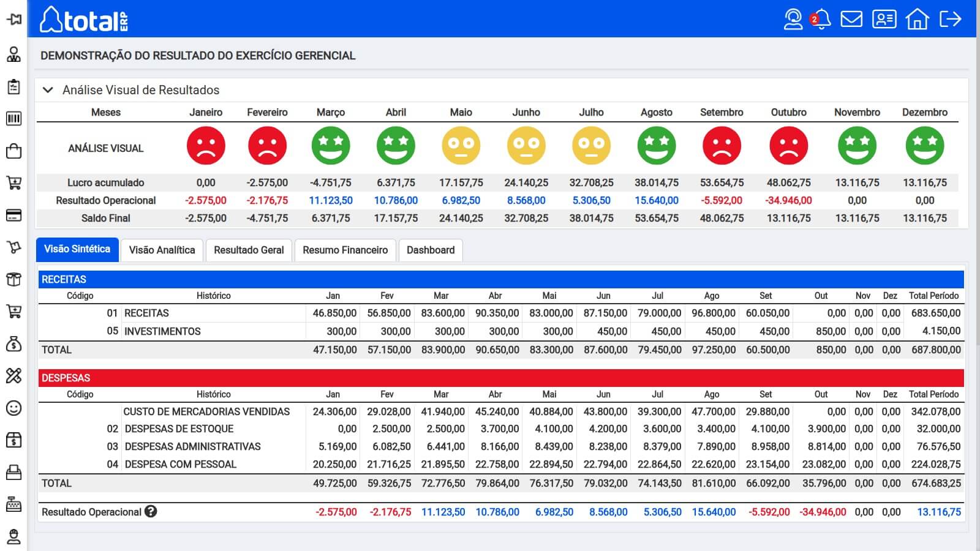Open the mail envelope icon
This screenshot has width=980, height=551.
click(851, 19)
